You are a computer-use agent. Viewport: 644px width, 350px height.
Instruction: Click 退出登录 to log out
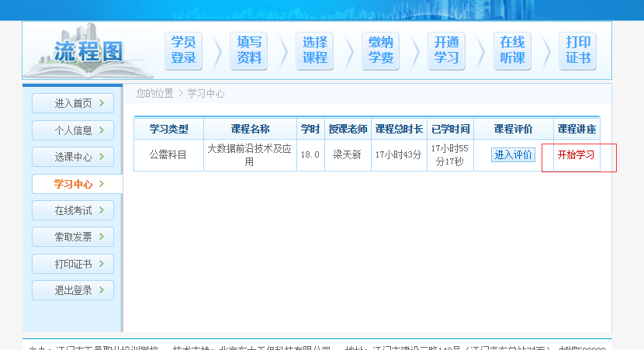pyautogui.click(x=73, y=290)
